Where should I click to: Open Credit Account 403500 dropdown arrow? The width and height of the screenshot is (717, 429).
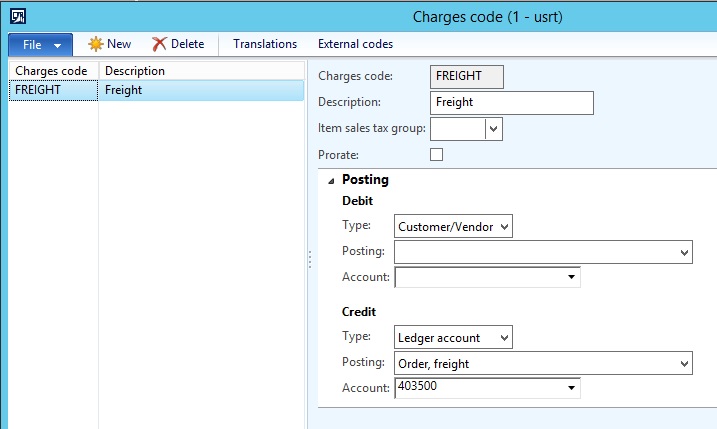570,388
